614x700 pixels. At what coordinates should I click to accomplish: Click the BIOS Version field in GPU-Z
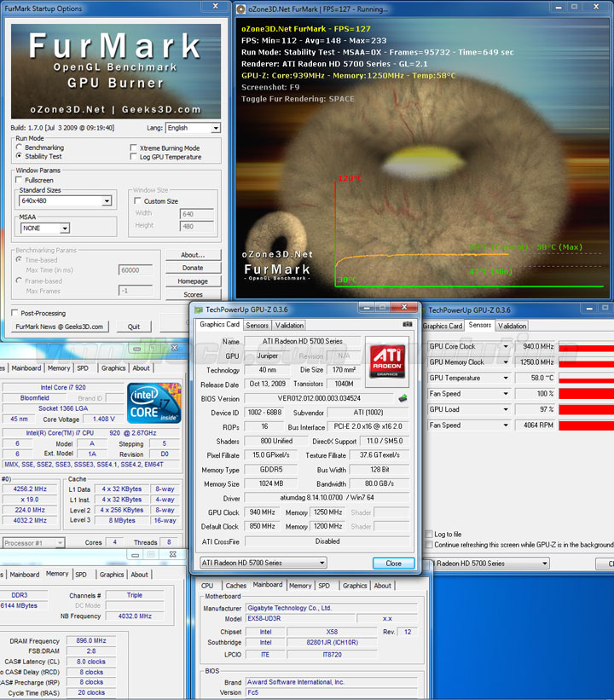[319, 398]
